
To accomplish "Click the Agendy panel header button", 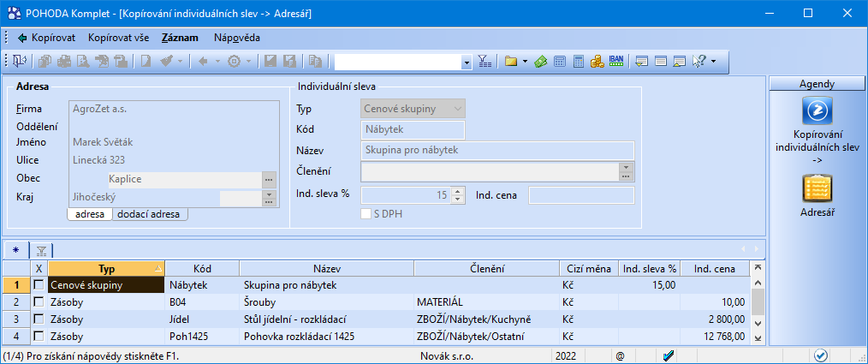I will [817, 84].
